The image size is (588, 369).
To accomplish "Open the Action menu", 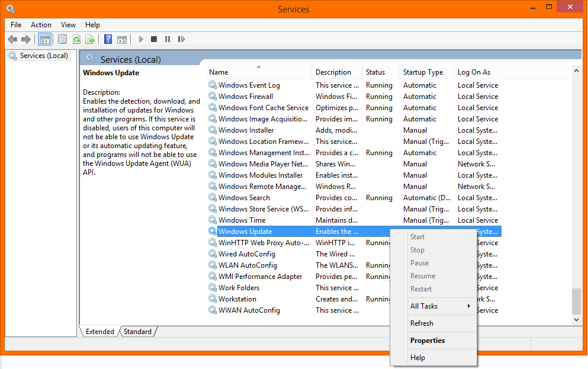I will coord(41,25).
